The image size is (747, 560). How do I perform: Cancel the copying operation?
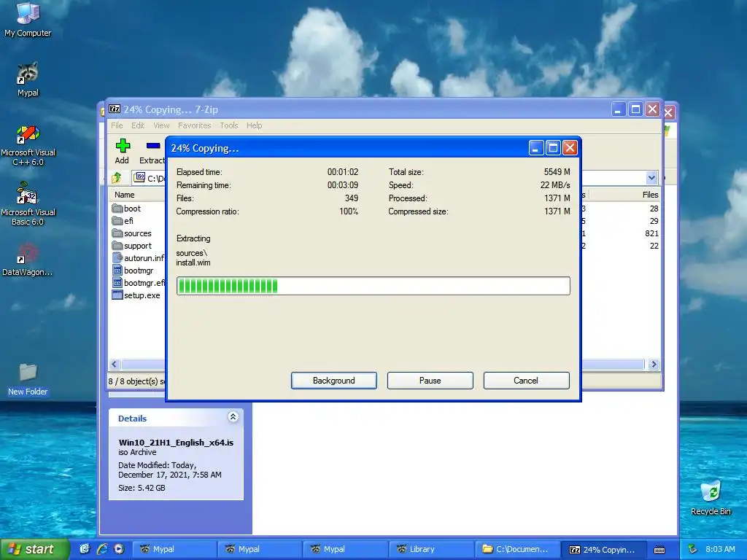point(526,381)
